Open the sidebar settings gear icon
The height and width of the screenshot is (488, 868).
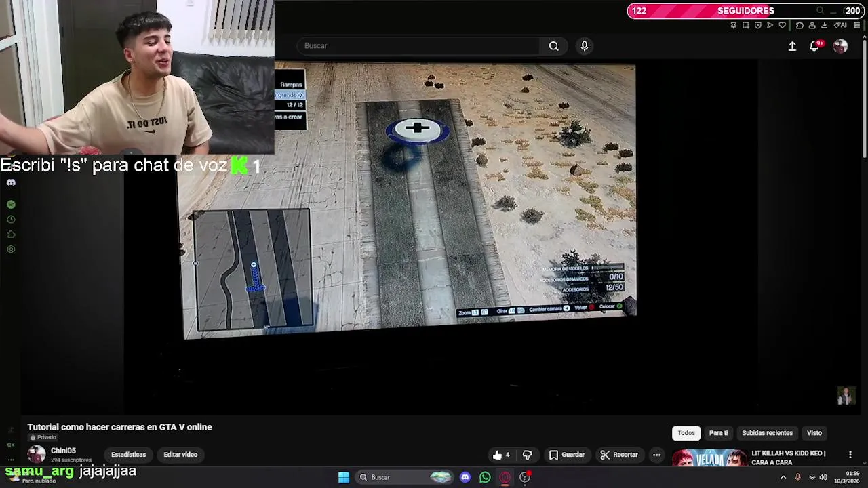(x=11, y=249)
